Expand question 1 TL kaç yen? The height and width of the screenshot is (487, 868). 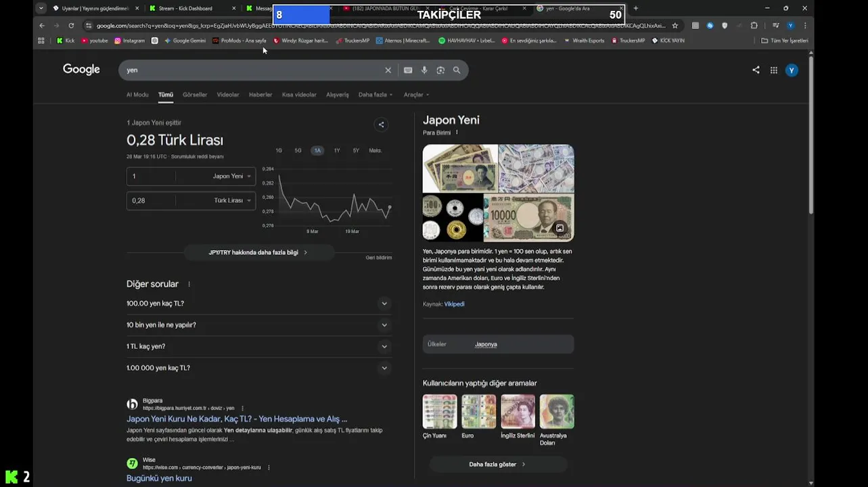[258, 346]
